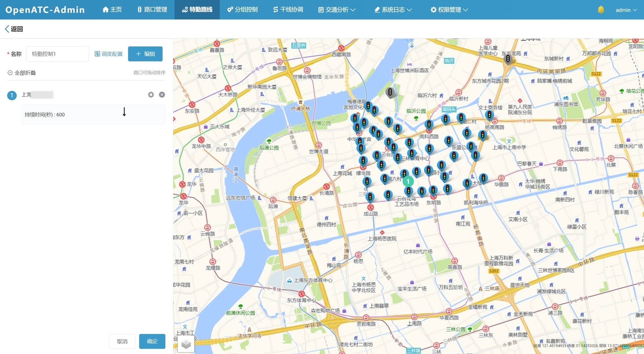Expand the 交通分析 dropdown menu
The width and height of the screenshot is (644, 354).
(336, 10)
